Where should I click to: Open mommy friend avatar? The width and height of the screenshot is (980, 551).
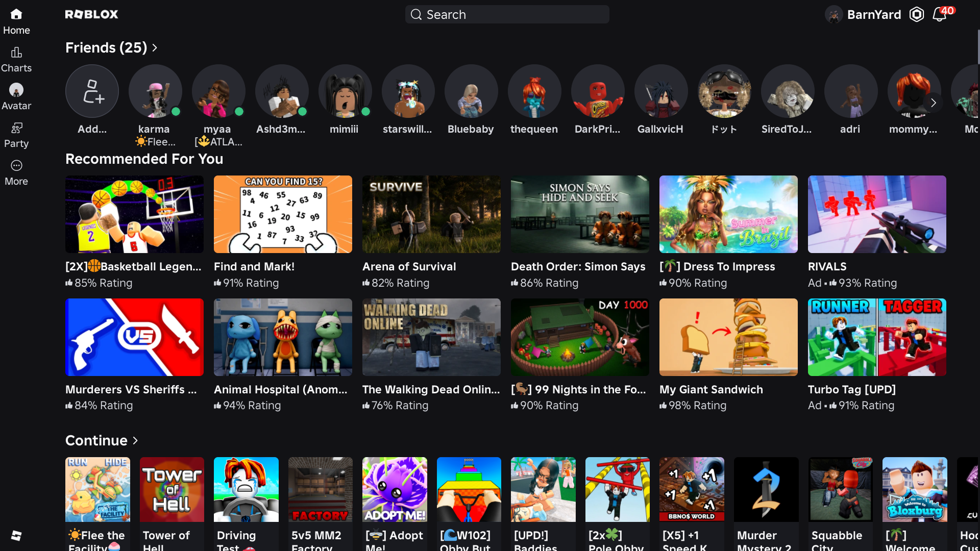click(x=914, y=91)
